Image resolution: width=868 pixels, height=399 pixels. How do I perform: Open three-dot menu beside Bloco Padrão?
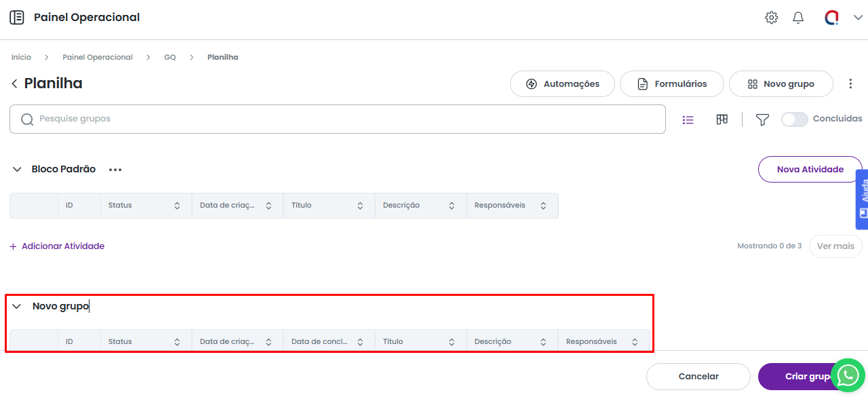click(115, 170)
